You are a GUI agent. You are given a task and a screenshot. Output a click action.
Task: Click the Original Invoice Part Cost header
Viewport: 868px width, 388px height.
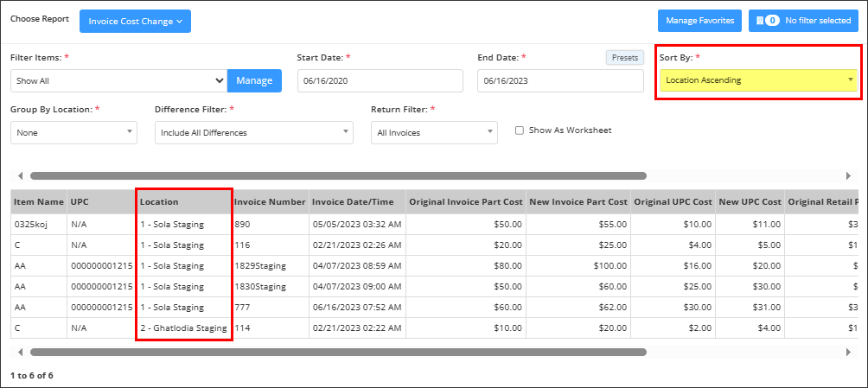[466, 202]
